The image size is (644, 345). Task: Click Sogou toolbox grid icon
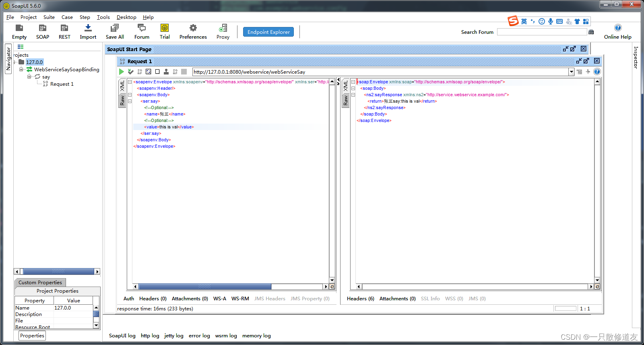pyautogui.click(x=586, y=21)
